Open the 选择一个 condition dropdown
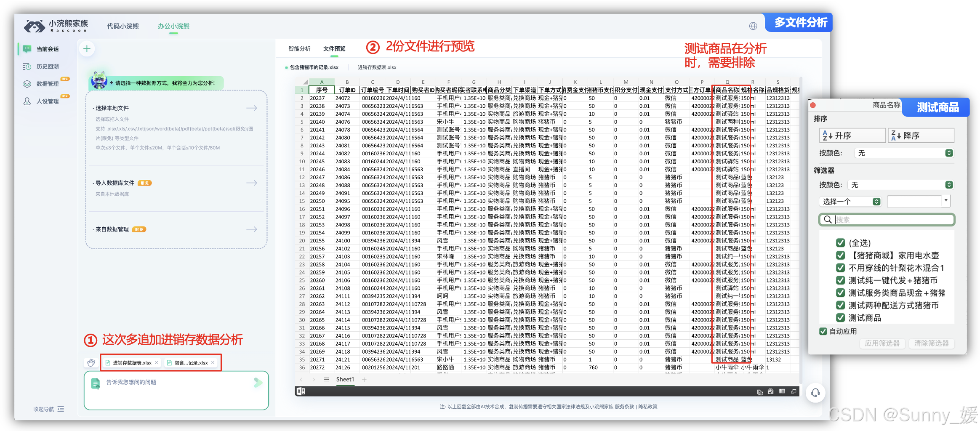This screenshot has height=431, width=980. click(851, 202)
